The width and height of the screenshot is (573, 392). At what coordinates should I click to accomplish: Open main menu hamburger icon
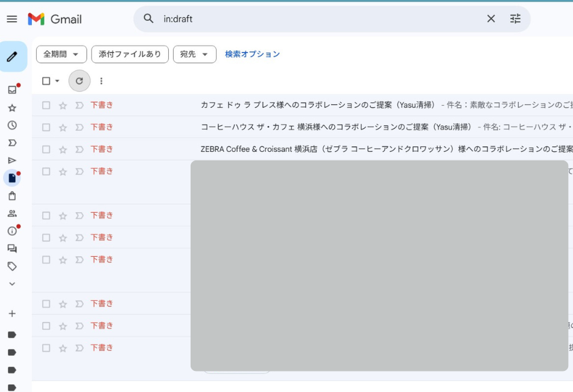[12, 19]
